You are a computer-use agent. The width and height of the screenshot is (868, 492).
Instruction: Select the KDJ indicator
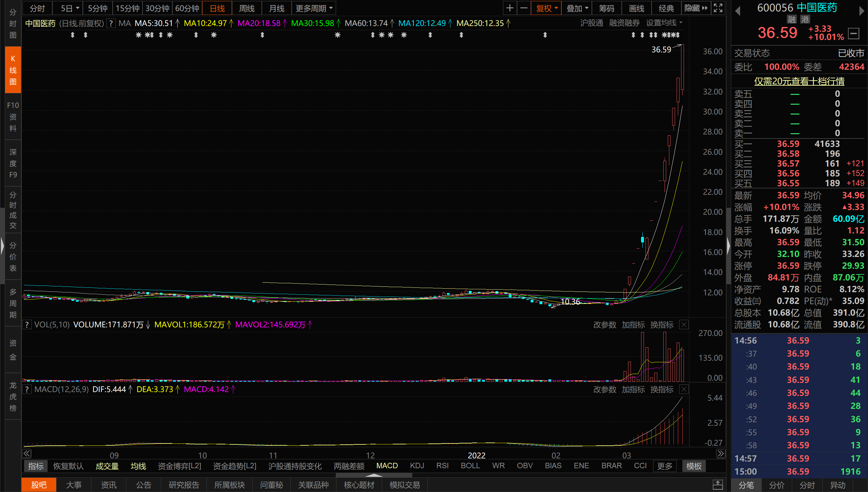417,466
